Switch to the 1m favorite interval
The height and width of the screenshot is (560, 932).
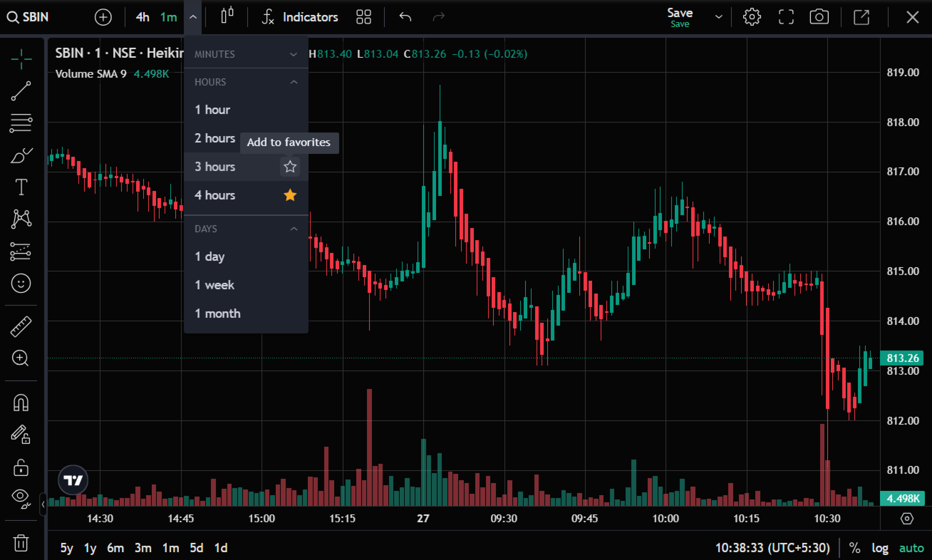pyautogui.click(x=168, y=17)
